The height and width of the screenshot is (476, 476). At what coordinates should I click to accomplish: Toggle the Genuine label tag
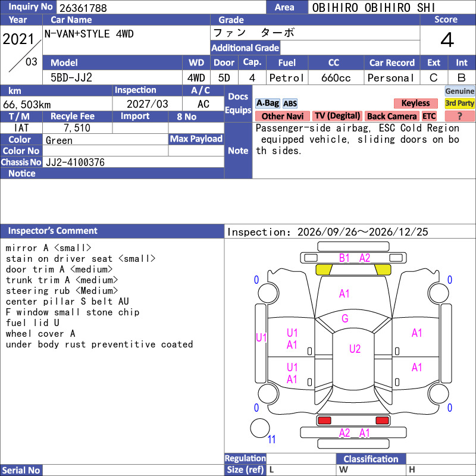point(459,91)
